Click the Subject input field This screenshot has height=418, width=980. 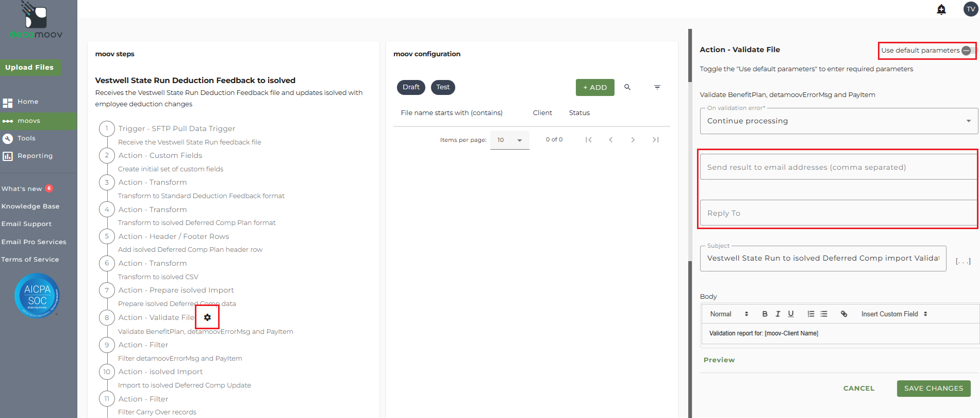(x=823, y=259)
